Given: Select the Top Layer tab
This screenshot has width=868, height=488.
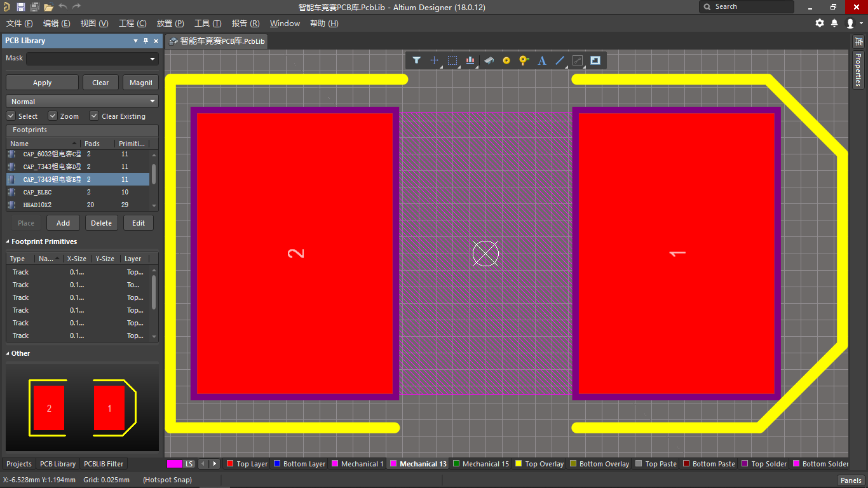Looking at the screenshot, I should 247,464.
